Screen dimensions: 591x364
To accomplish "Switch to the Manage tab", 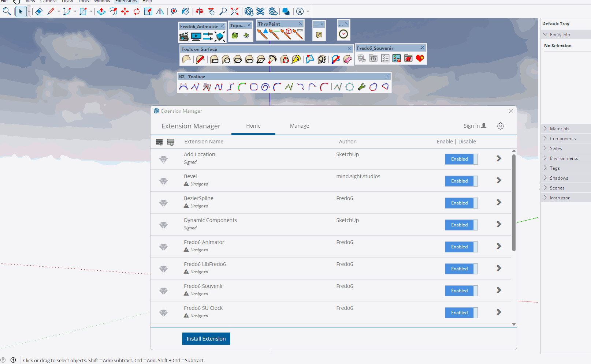I will 299,126.
